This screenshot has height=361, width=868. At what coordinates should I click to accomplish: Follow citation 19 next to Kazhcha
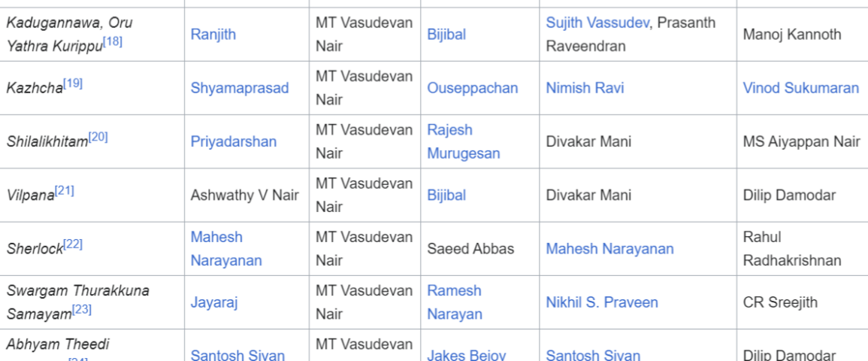(x=72, y=83)
